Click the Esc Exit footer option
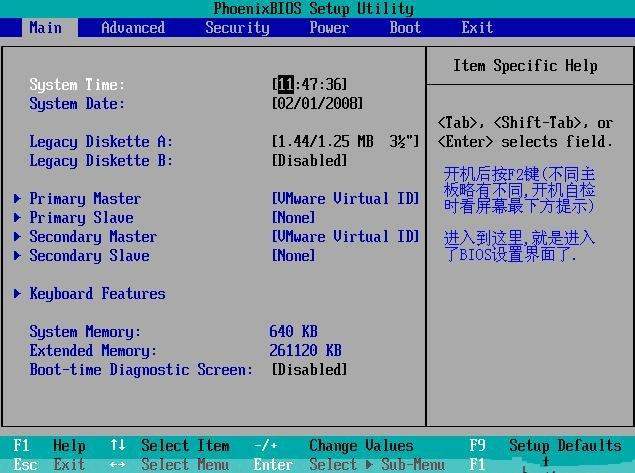 [x=50, y=465]
